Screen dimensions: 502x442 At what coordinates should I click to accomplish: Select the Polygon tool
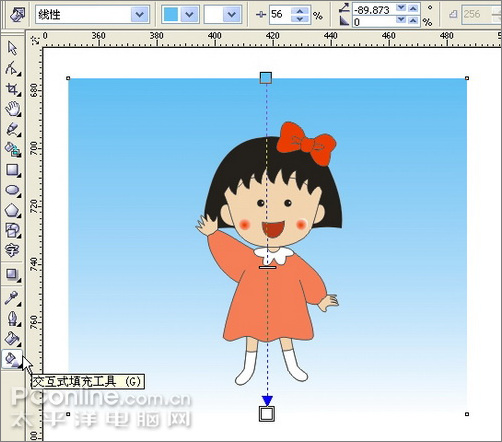coord(12,211)
